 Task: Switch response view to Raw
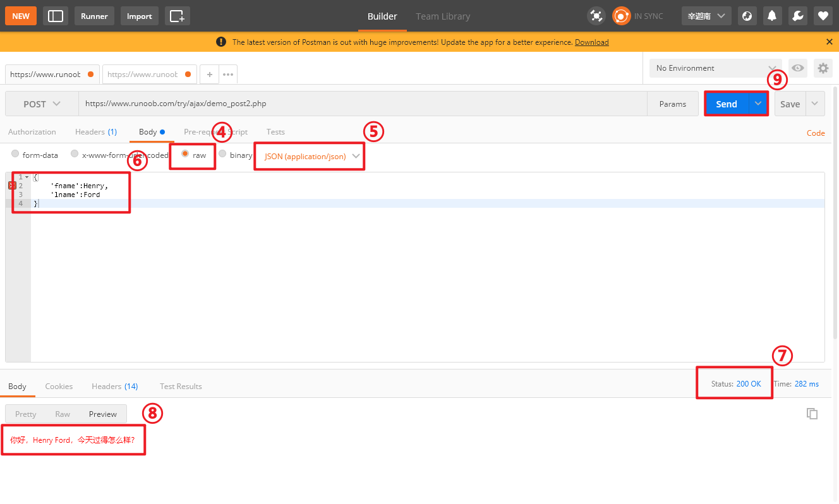(x=63, y=414)
